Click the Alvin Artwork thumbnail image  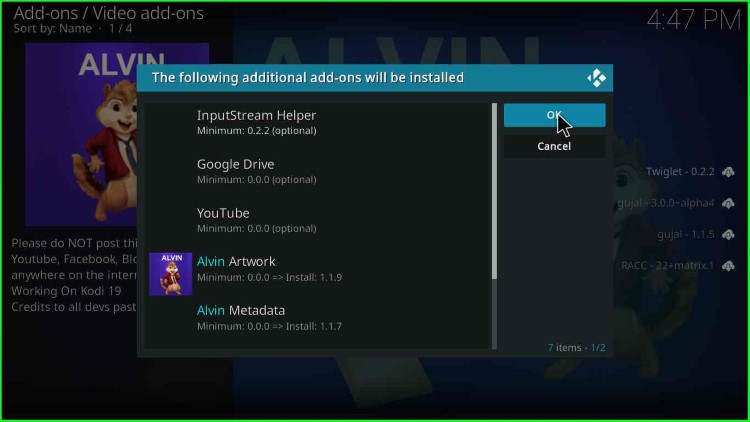click(170, 274)
